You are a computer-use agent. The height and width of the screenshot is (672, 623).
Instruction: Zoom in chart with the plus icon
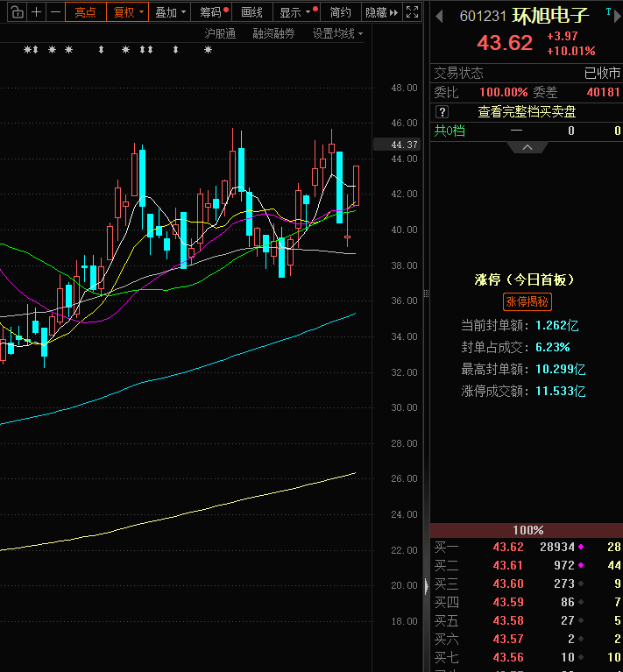point(37,12)
